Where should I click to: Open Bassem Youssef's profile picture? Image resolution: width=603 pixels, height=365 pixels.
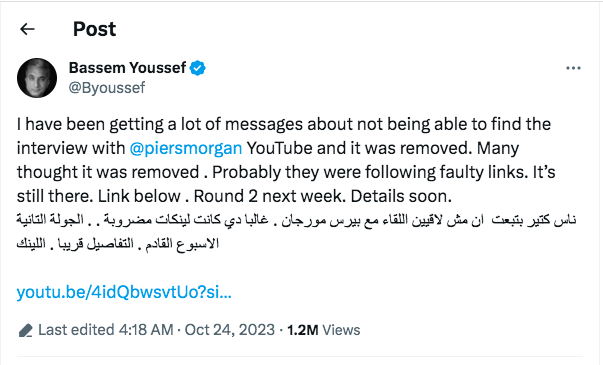[x=37, y=78]
